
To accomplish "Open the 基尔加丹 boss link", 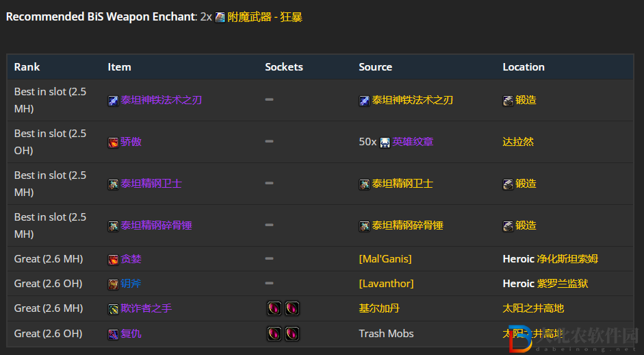I will (x=379, y=308).
